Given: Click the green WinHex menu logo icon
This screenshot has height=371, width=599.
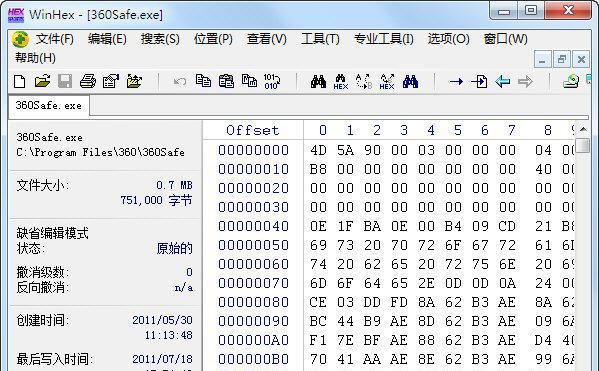Looking at the screenshot, I should (20, 39).
